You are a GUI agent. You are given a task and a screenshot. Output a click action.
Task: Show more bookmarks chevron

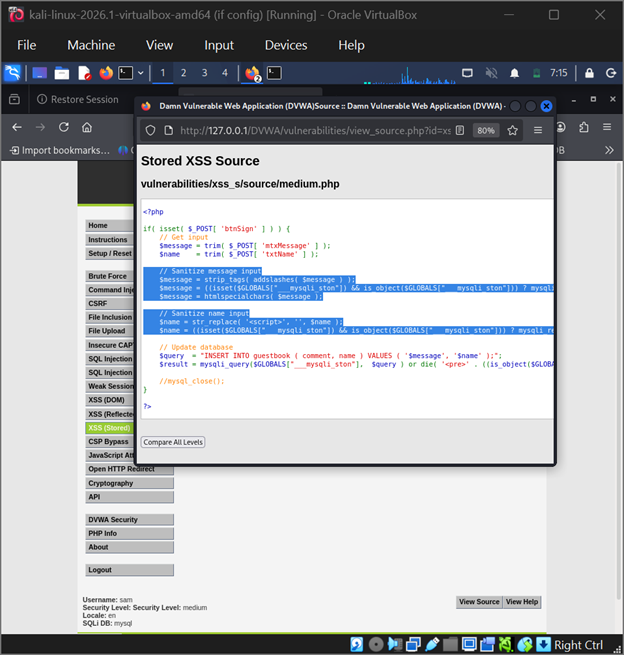(x=609, y=150)
